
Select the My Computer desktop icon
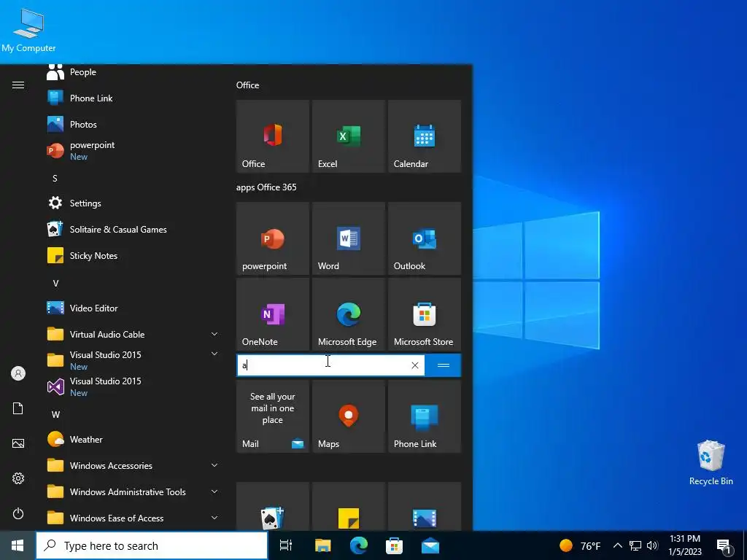(28, 31)
